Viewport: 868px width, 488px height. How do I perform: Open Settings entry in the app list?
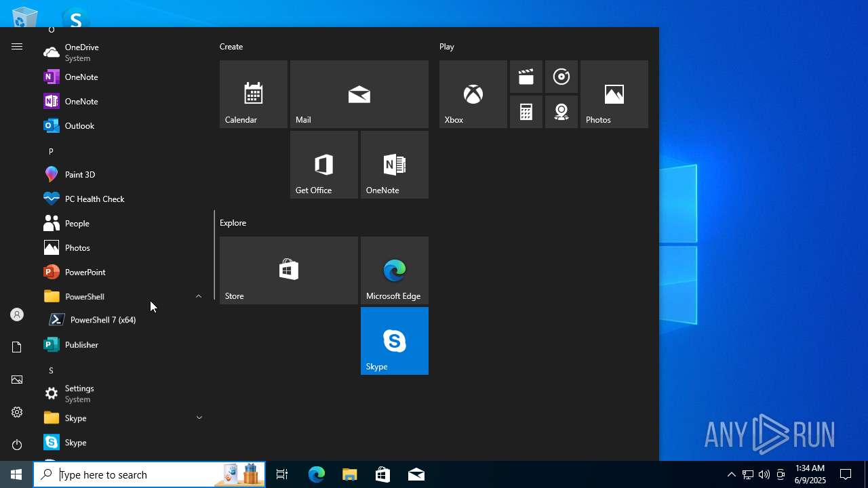coord(123,393)
